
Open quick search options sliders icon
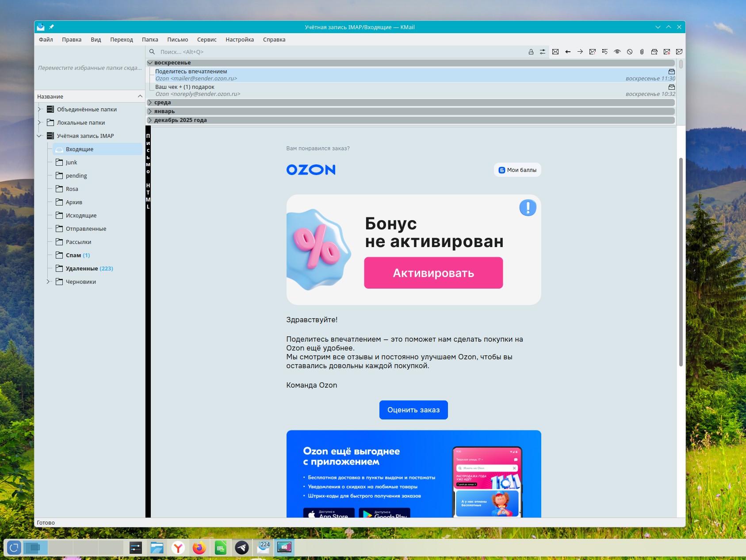click(x=543, y=52)
